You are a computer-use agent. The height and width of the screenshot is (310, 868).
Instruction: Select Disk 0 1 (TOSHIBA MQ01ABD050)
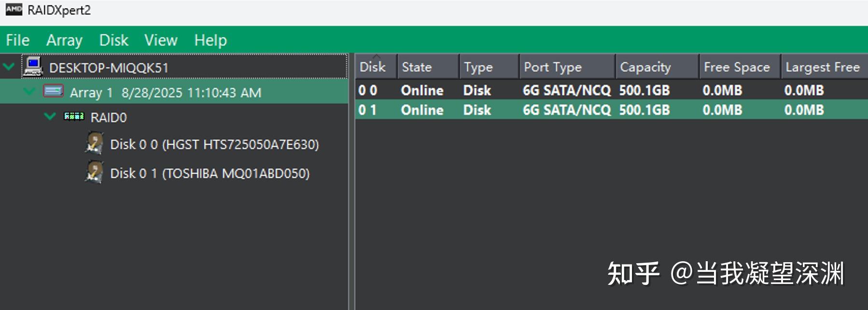(210, 173)
